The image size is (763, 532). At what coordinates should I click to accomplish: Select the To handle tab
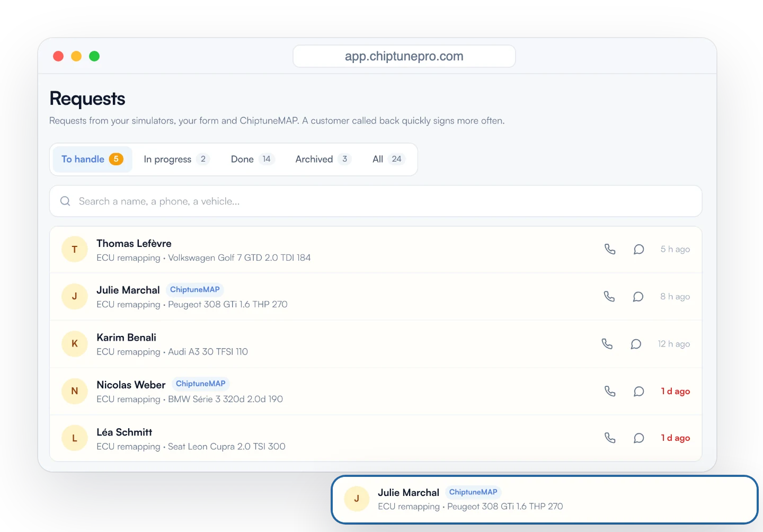click(x=92, y=159)
